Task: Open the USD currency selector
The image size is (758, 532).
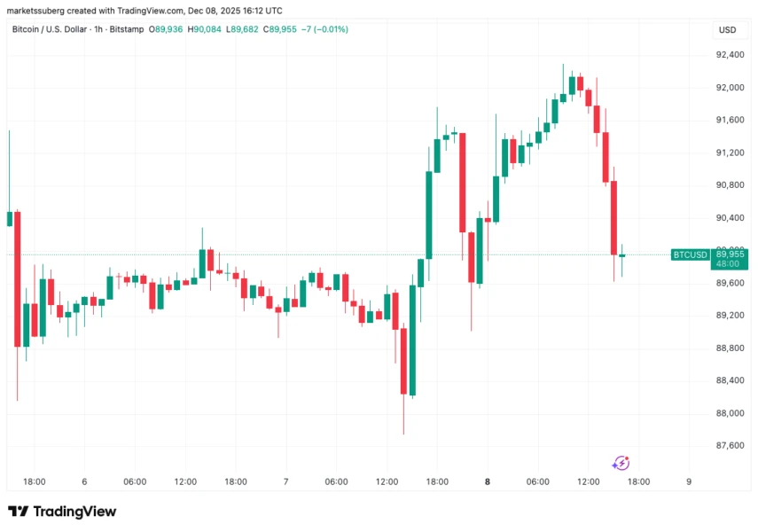Action: [727, 30]
